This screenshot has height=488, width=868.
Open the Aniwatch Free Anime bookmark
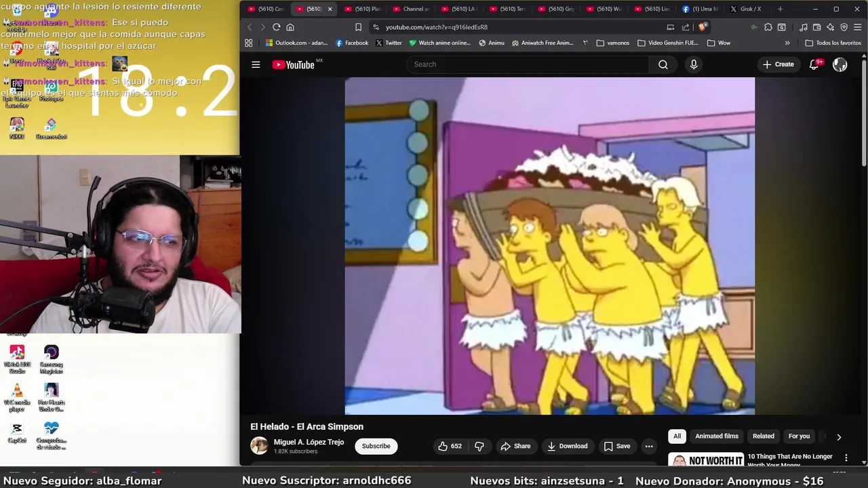click(543, 43)
